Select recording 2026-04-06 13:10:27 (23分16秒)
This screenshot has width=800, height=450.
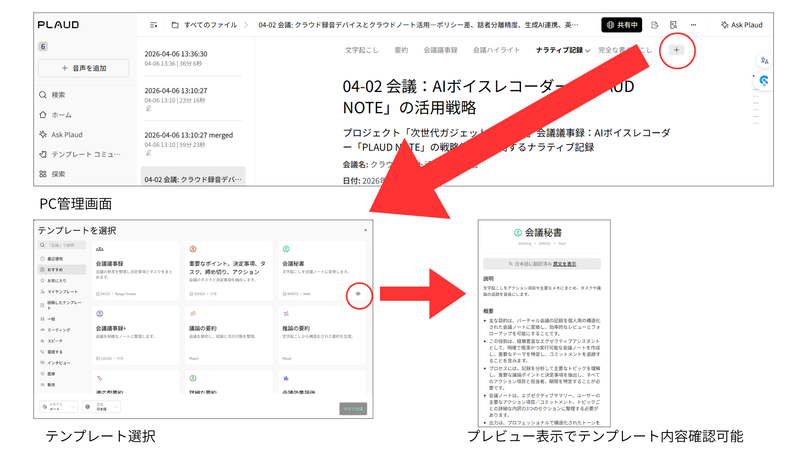193,99
